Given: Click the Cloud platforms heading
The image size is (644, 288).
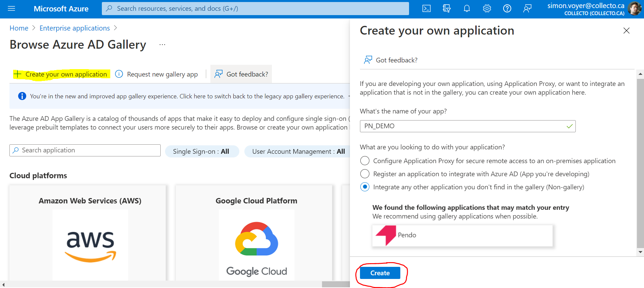Looking at the screenshot, I should [x=38, y=176].
